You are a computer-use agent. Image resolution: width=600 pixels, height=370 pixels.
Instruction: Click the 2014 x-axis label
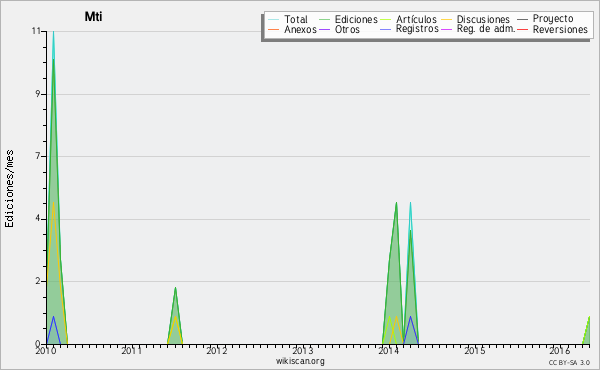point(388,350)
